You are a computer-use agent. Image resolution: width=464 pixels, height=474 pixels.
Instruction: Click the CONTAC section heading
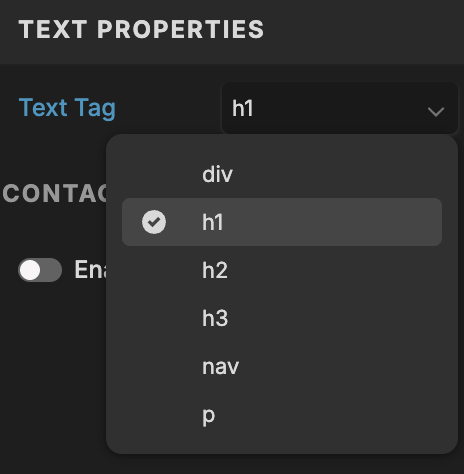coord(55,193)
